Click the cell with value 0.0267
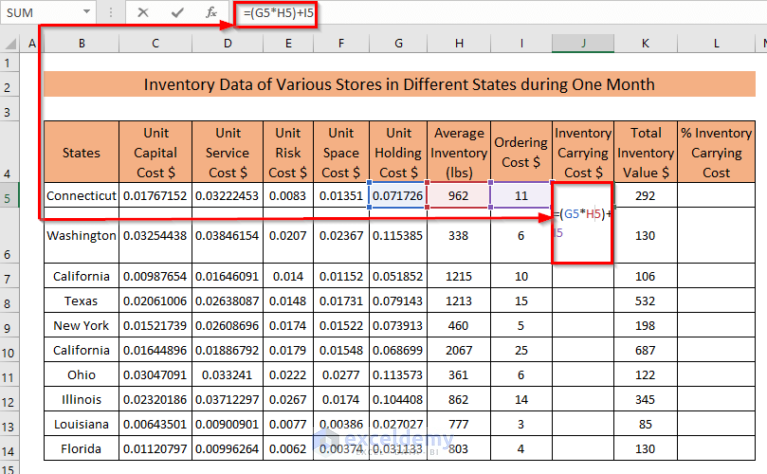 (x=288, y=399)
